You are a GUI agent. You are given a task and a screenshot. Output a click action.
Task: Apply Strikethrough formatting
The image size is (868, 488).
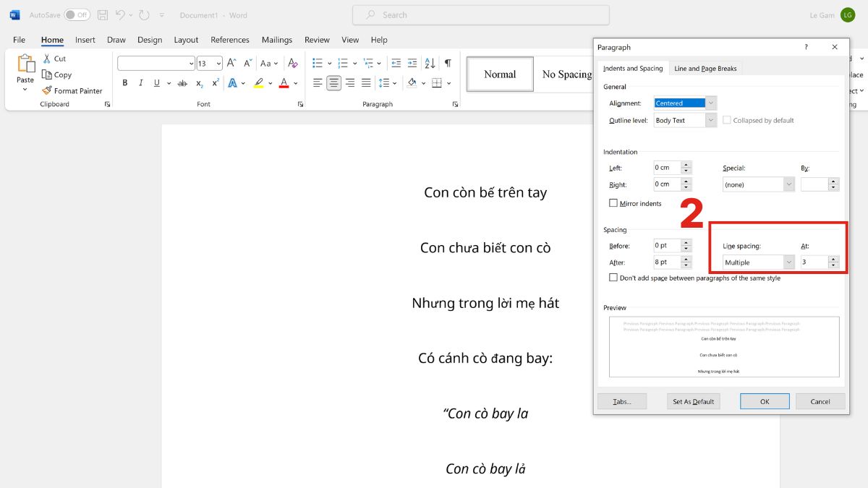pos(182,83)
